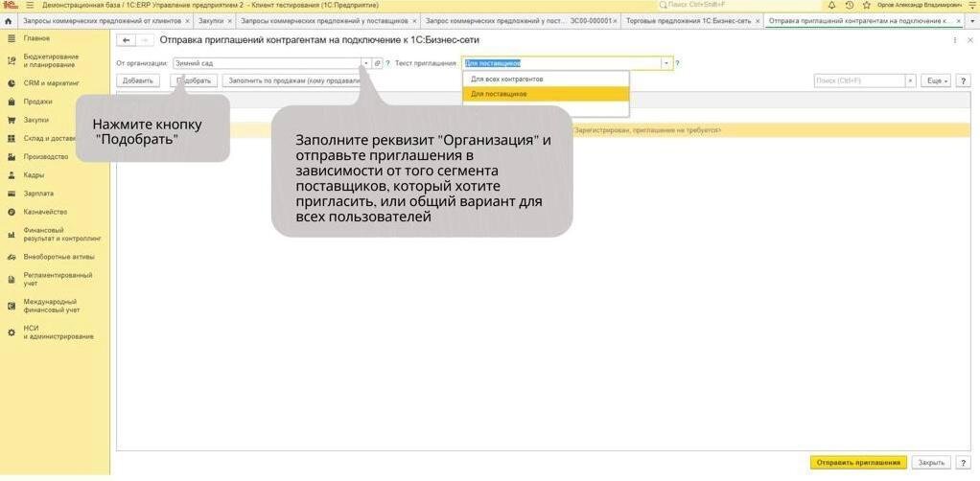980x481 pixels.
Task: Click the global search field in title bar
Action: [739, 5]
